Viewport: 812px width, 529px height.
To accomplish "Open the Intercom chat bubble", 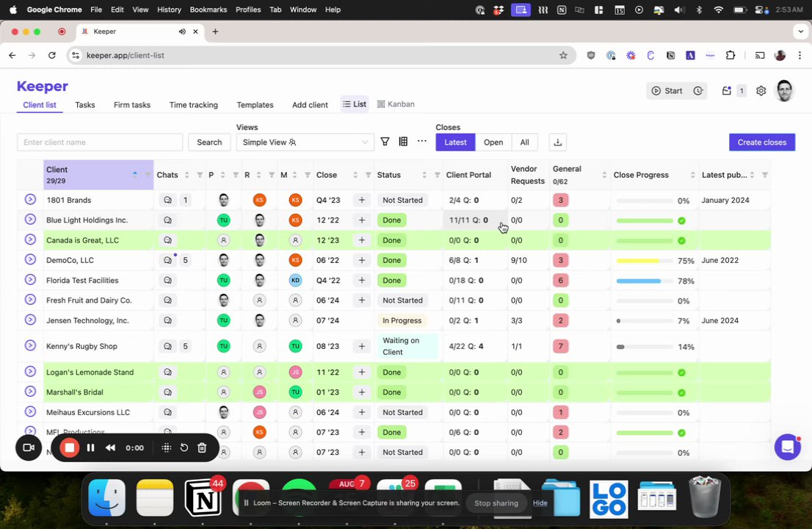I will pyautogui.click(x=788, y=447).
